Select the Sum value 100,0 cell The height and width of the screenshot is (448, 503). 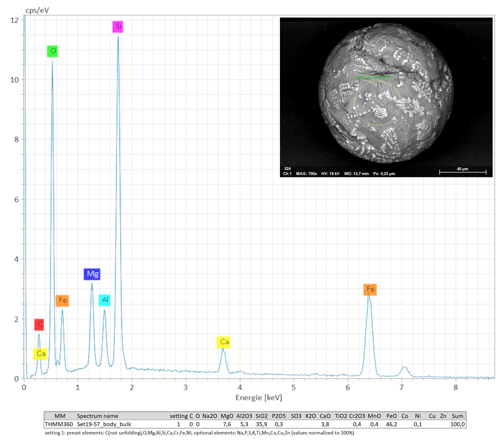(x=457, y=424)
